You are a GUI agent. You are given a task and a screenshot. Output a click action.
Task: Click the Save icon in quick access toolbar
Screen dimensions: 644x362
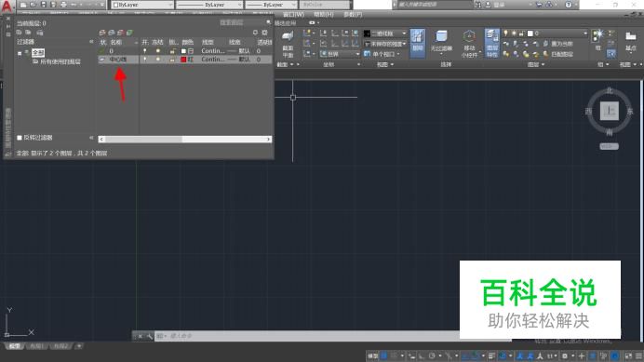(x=43, y=5)
